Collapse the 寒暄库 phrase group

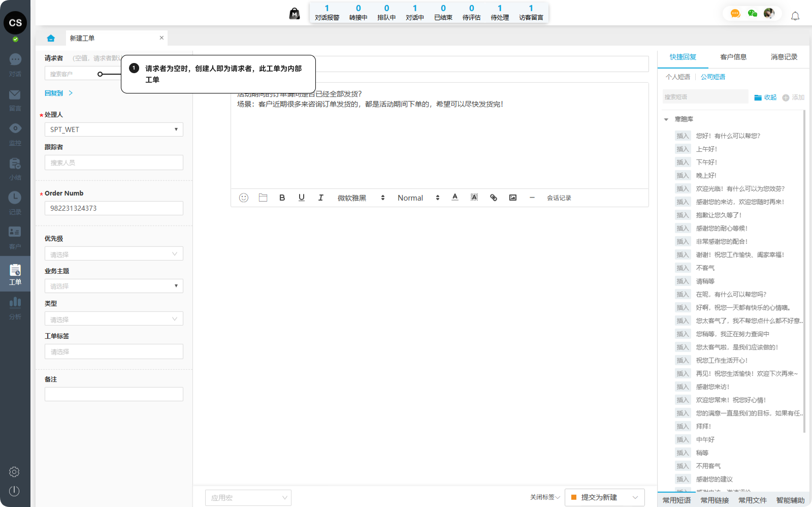666,119
